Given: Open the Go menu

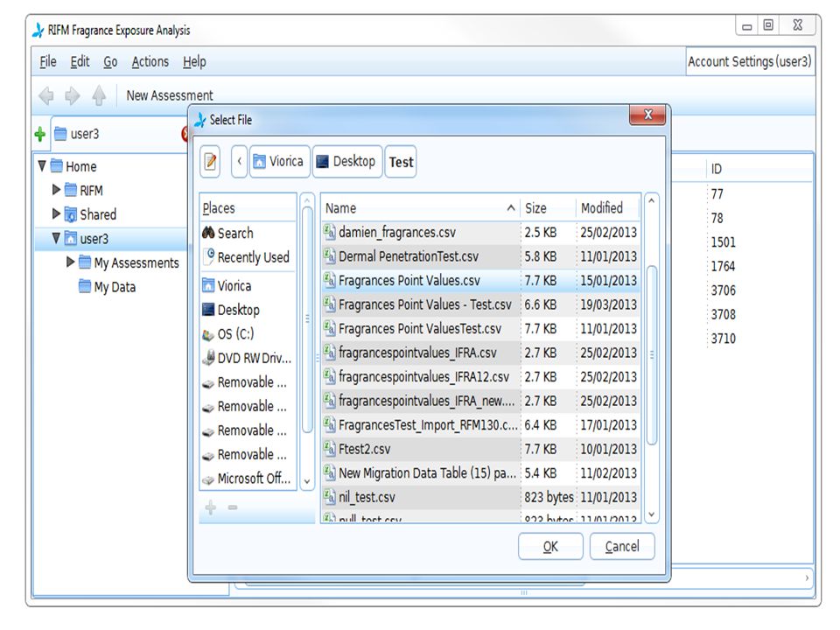Looking at the screenshot, I should pyautogui.click(x=110, y=61).
